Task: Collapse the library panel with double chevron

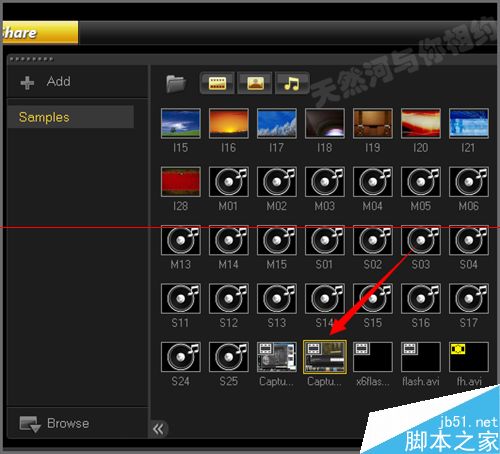Action: coord(158,429)
